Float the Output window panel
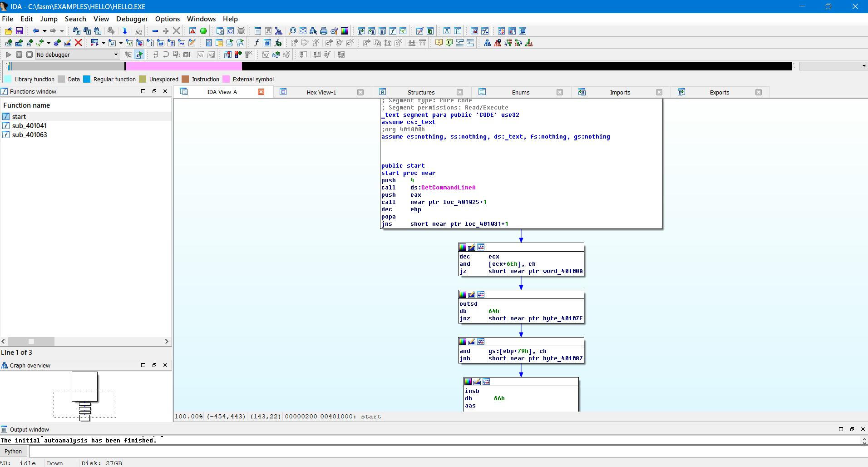 (x=852, y=429)
